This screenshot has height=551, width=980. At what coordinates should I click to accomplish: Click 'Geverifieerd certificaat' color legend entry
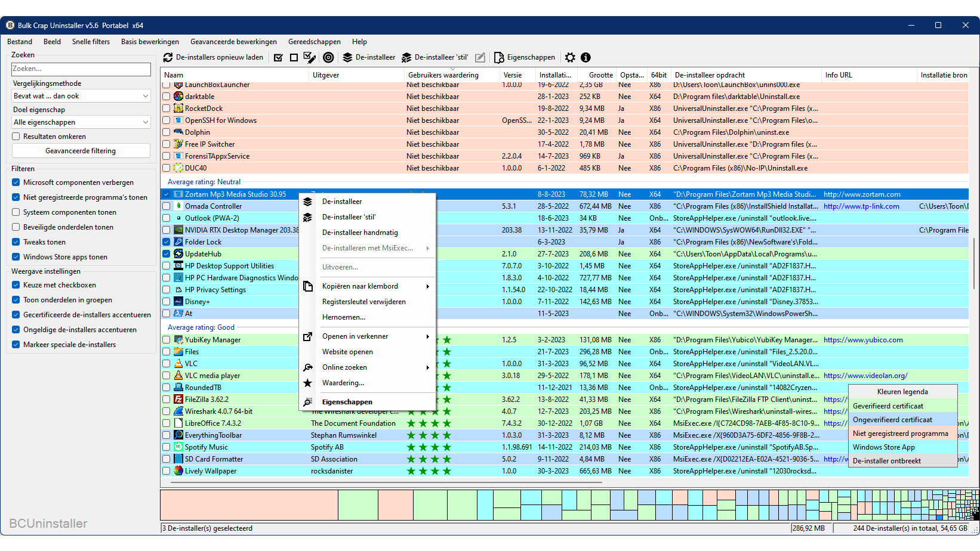tap(902, 406)
